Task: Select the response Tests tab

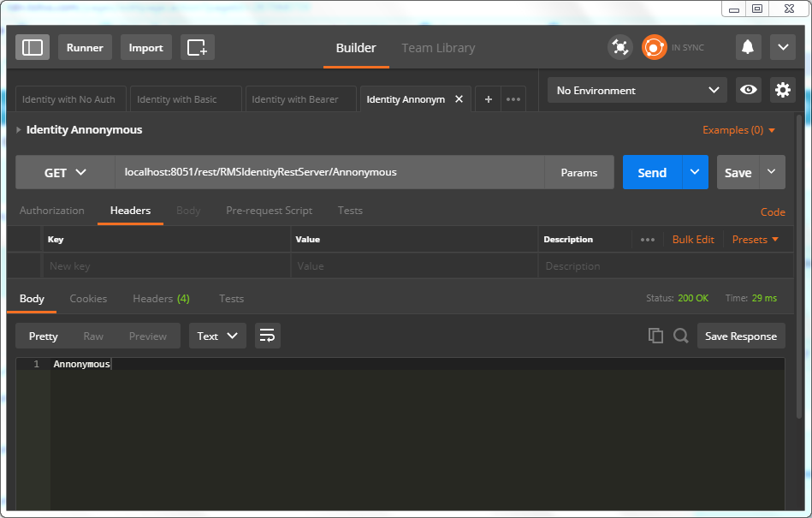Action: click(231, 298)
